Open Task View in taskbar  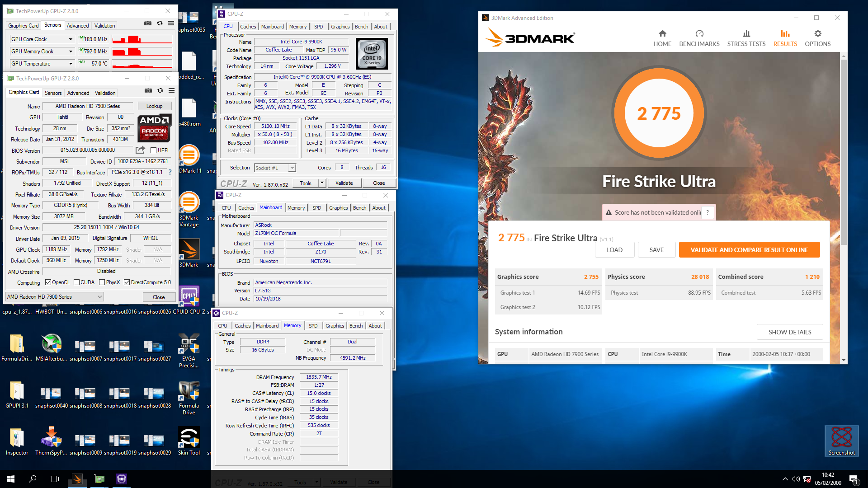tap(54, 479)
